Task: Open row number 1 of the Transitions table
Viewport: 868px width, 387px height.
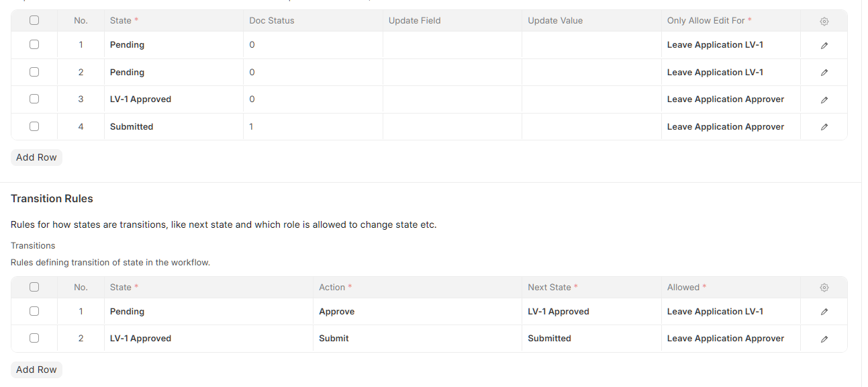Action: tap(81, 311)
